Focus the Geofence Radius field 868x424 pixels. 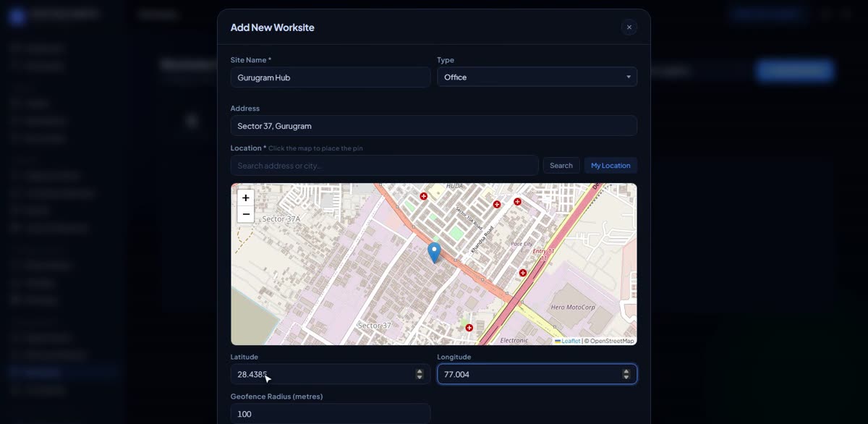tap(331, 414)
